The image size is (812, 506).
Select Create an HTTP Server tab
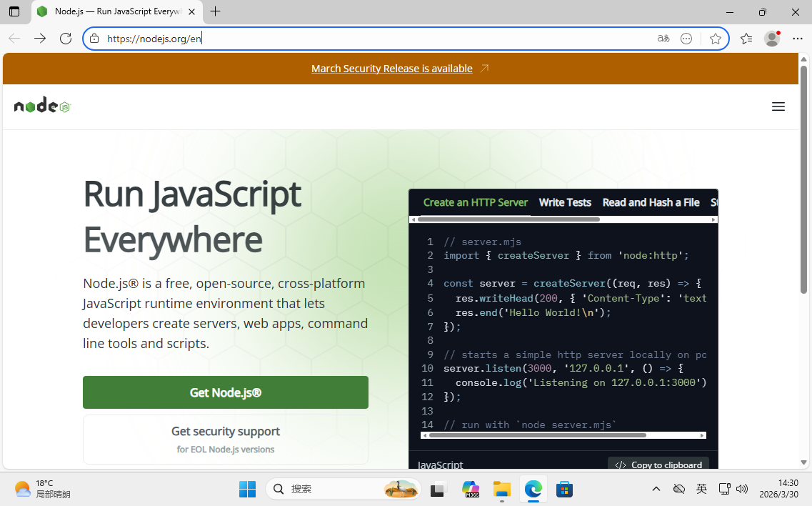coord(476,202)
